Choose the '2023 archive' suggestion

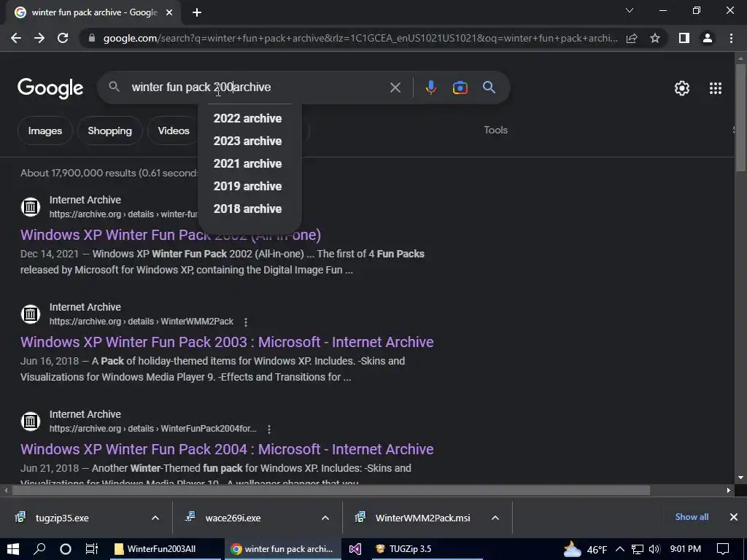pyautogui.click(x=248, y=141)
